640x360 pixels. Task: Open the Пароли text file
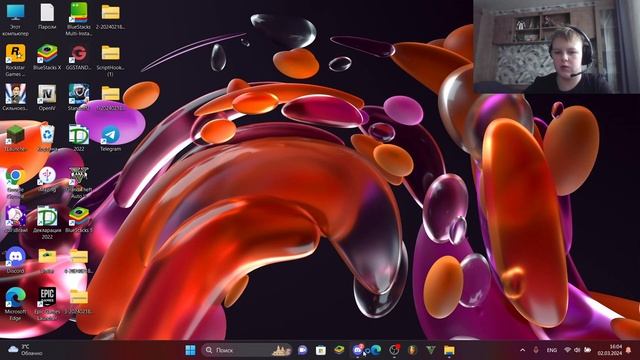(47, 17)
